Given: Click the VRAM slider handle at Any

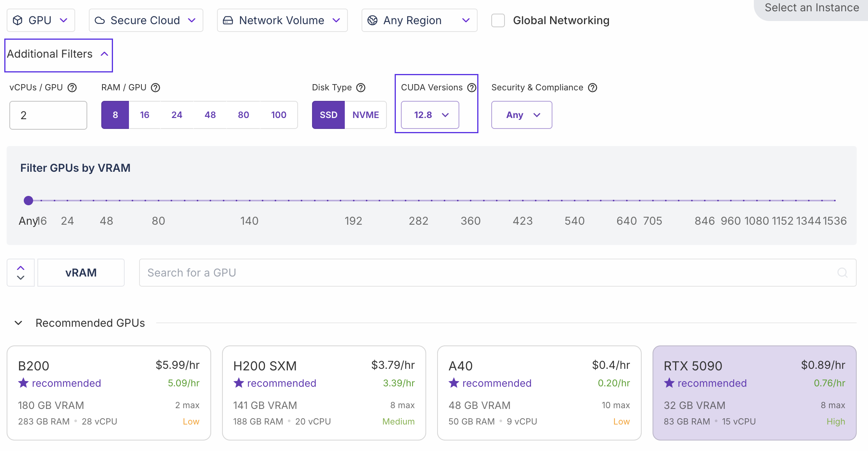Looking at the screenshot, I should pyautogui.click(x=28, y=201).
